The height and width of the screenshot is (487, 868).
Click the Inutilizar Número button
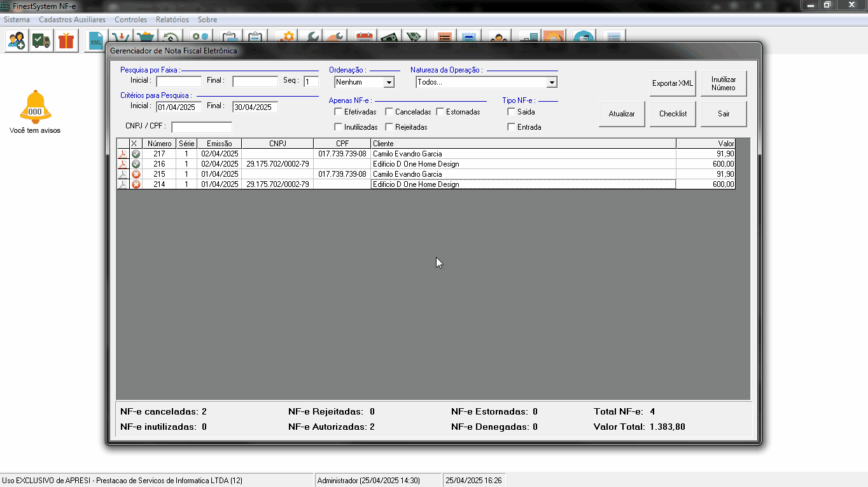[x=724, y=83]
